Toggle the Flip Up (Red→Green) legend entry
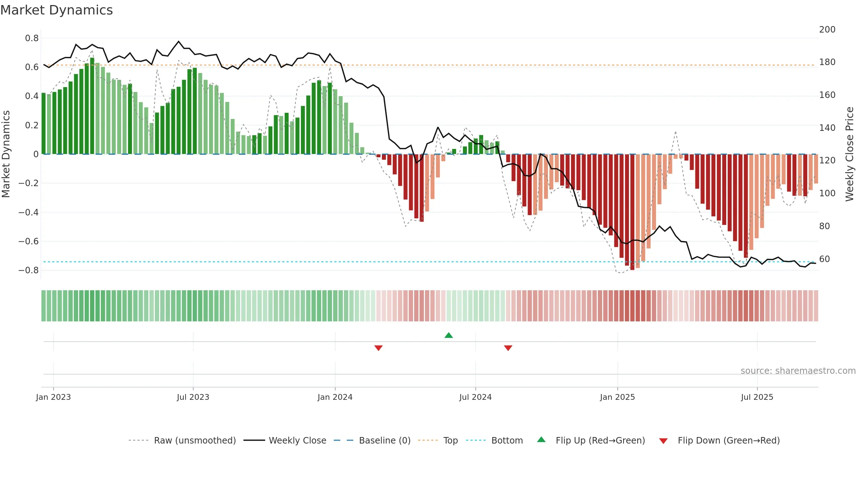 591,440
